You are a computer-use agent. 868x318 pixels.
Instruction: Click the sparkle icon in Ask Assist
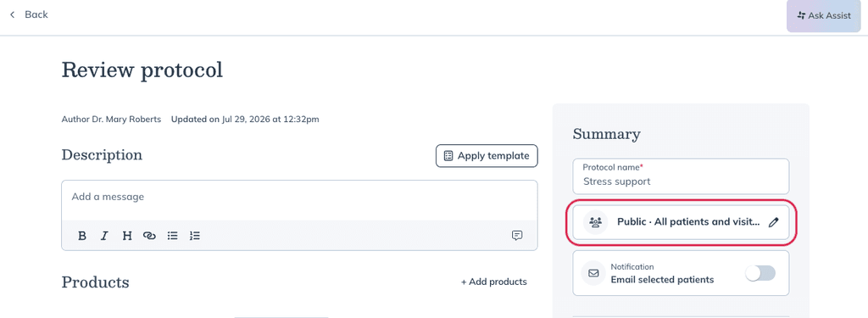tap(801, 15)
